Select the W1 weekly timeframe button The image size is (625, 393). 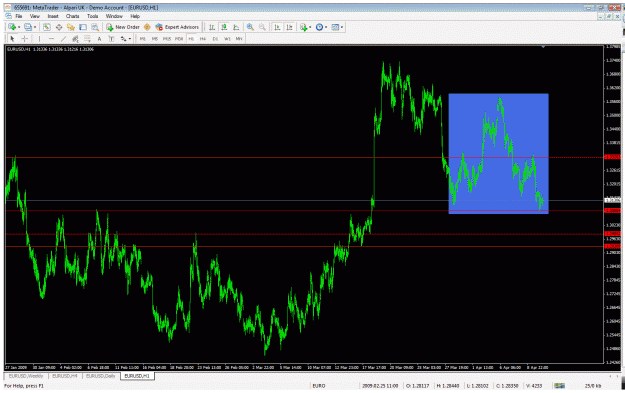pyautogui.click(x=227, y=39)
